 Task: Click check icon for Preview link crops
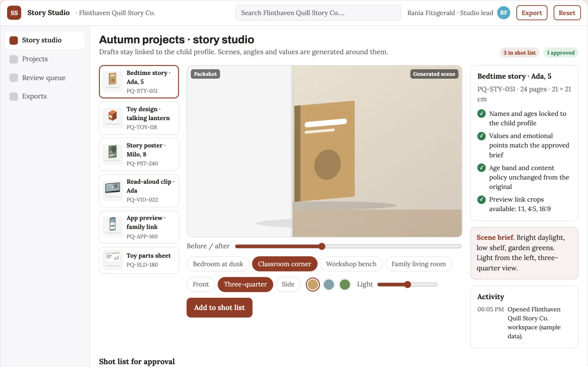[x=481, y=199]
